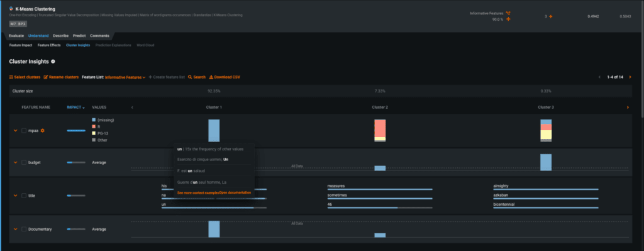This screenshot has width=644, height=251.
Task: Switch to Feature Effects sub-tab
Action: point(49,45)
